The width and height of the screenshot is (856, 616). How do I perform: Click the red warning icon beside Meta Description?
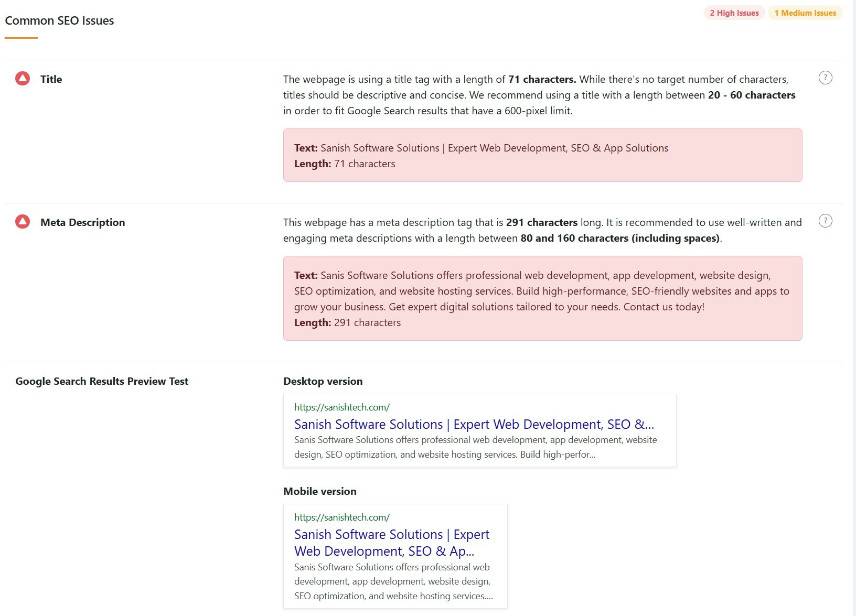[x=23, y=222]
